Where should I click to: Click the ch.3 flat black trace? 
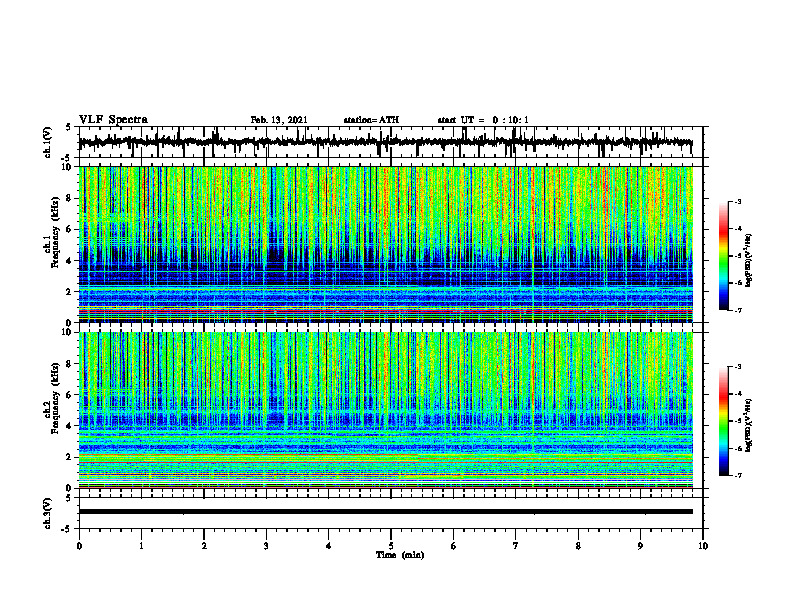click(386, 512)
